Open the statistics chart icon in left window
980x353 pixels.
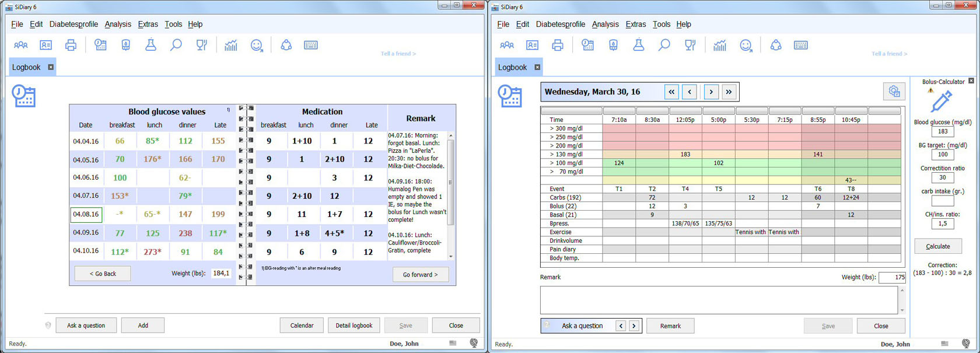click(x=231, y=45)
